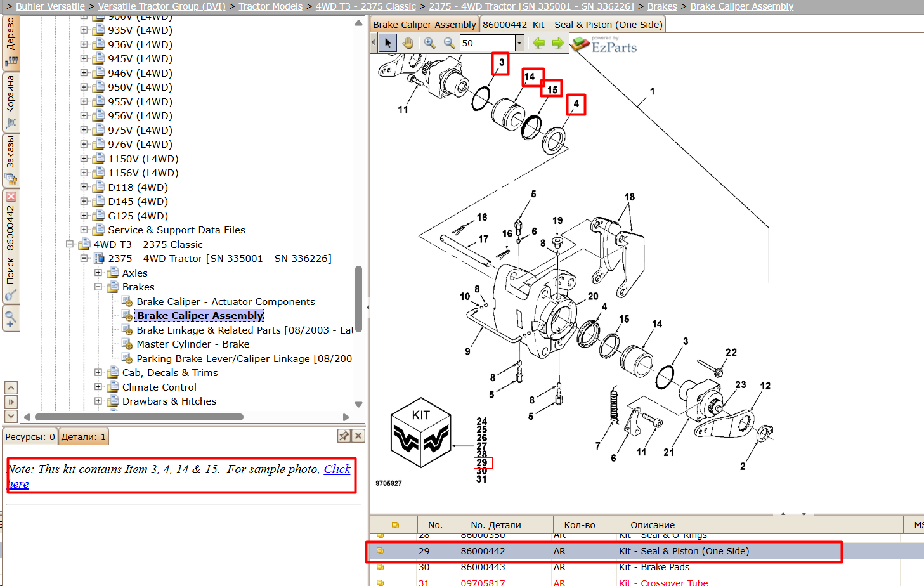The width and height of the screenshot is (924, 586).
Task: Open the new search magnifier tab
Action: point(11,318)
